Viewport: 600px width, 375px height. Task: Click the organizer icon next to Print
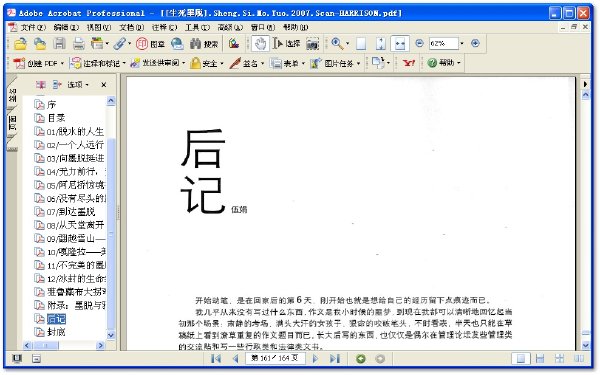(97, 44)
